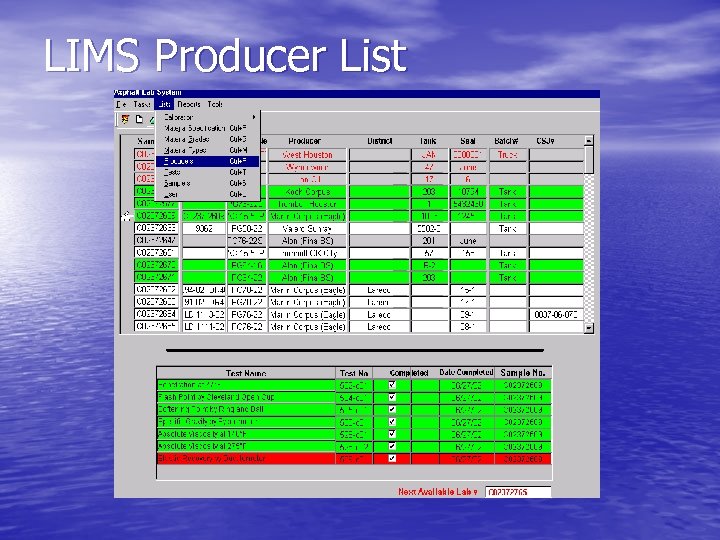The image size is (720, 540).
Task: Select Tests from the Lists menu
Action: (208, 172)
